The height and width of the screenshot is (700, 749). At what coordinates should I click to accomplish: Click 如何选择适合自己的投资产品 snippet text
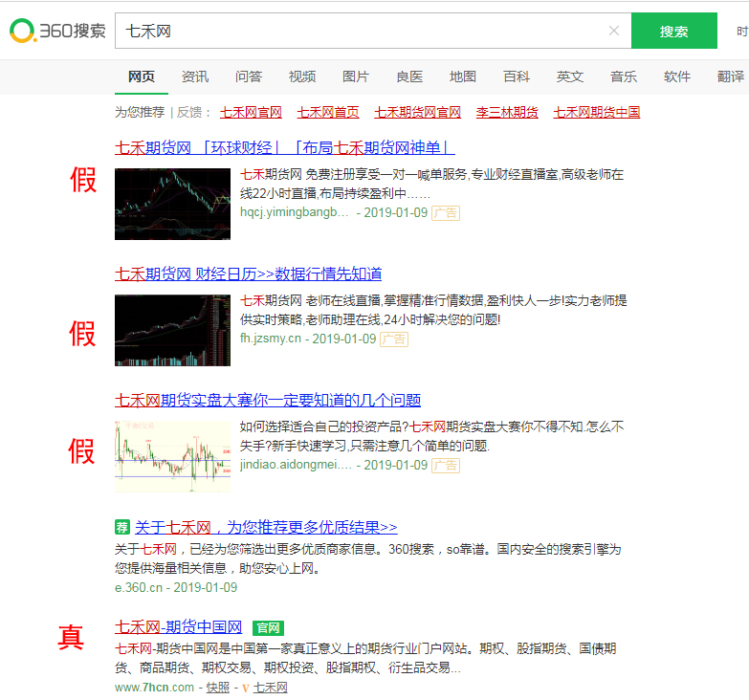[x=431, y=436]
